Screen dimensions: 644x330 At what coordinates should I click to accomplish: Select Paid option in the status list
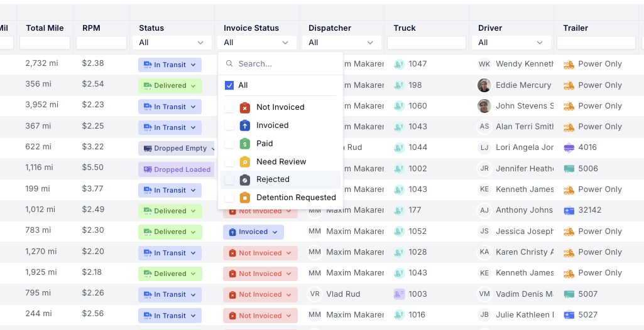[x=265, y=144]
